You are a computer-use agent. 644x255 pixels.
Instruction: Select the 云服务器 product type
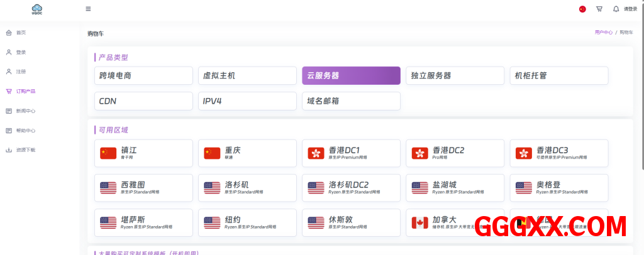[351, 75]
